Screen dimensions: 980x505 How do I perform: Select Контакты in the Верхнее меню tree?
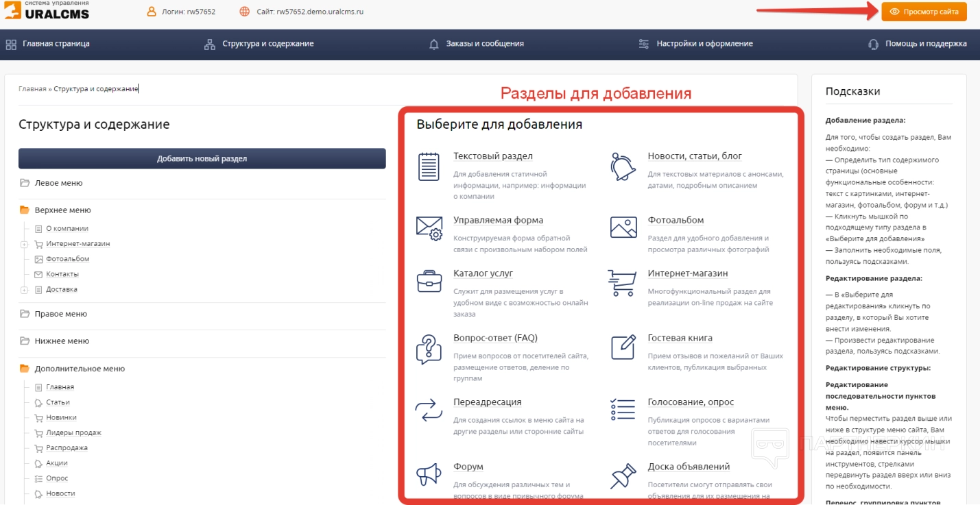(x=62, y=275)
